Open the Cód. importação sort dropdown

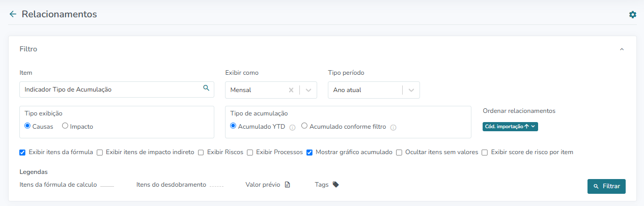click(x=510, y=127)
